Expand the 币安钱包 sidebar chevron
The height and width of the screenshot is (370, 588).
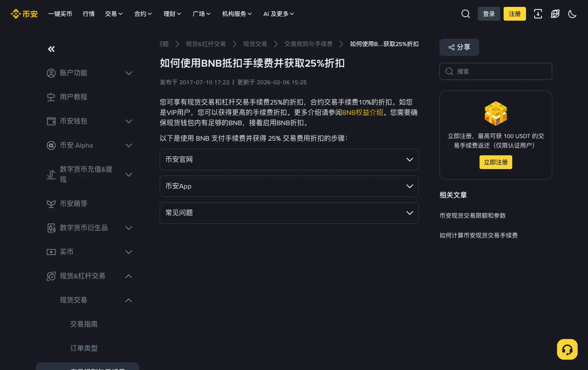129,121
